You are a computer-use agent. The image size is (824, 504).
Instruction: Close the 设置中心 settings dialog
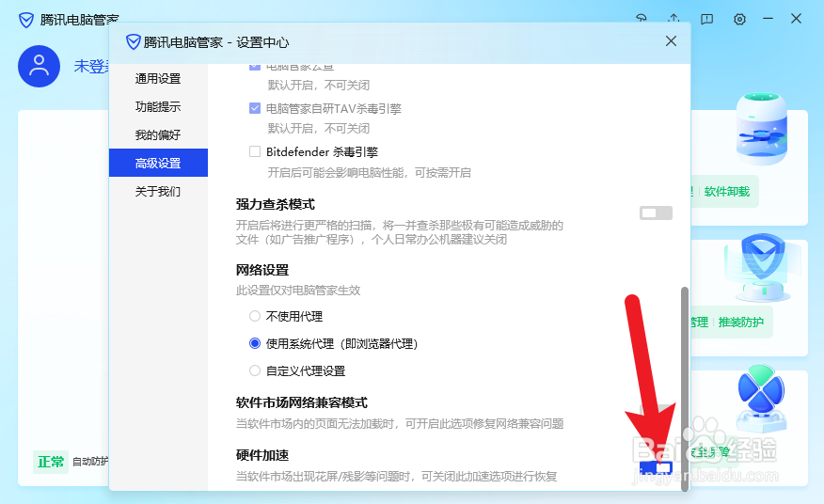[x=671, y=41]
